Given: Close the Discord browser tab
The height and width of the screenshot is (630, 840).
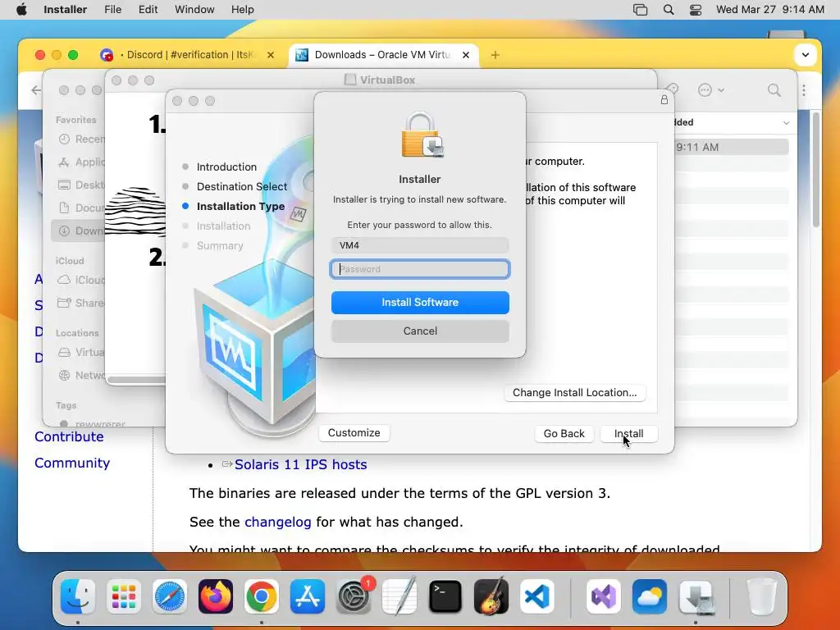Looking at the screenshot, I should point(271,55).
